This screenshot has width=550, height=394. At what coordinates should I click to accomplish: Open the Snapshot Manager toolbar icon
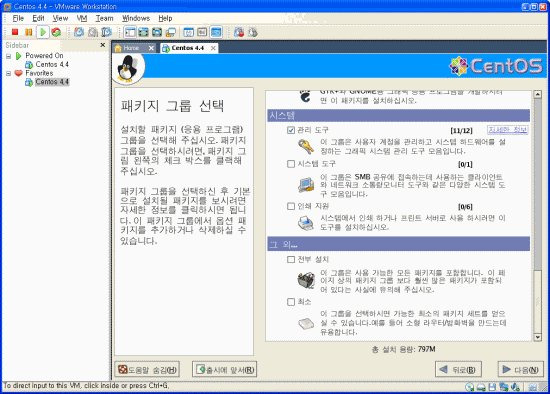[x=106, y=32]
